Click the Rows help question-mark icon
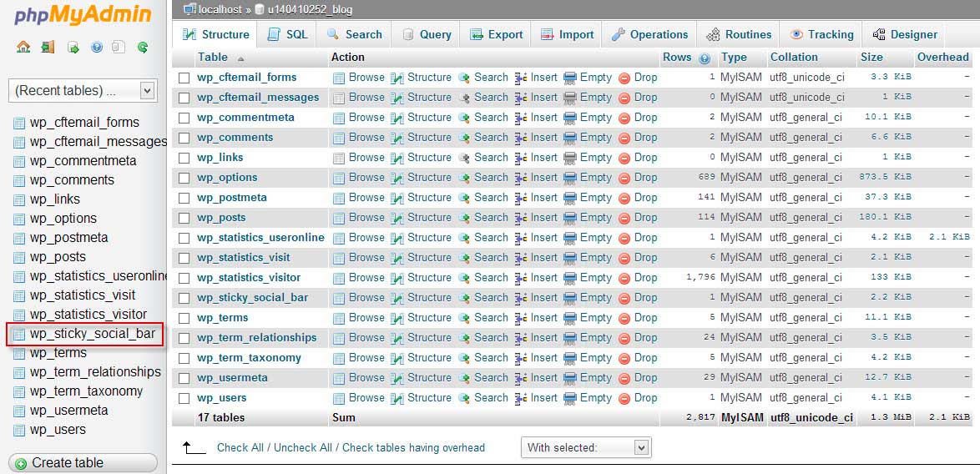The width and height of the screenshot is (980, 474). [x=705, y=58]
